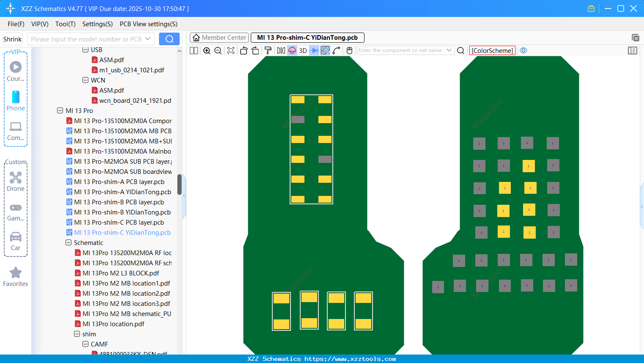Zoom out of the PCB view
This screenshot has width=644, height=363.
217,50
